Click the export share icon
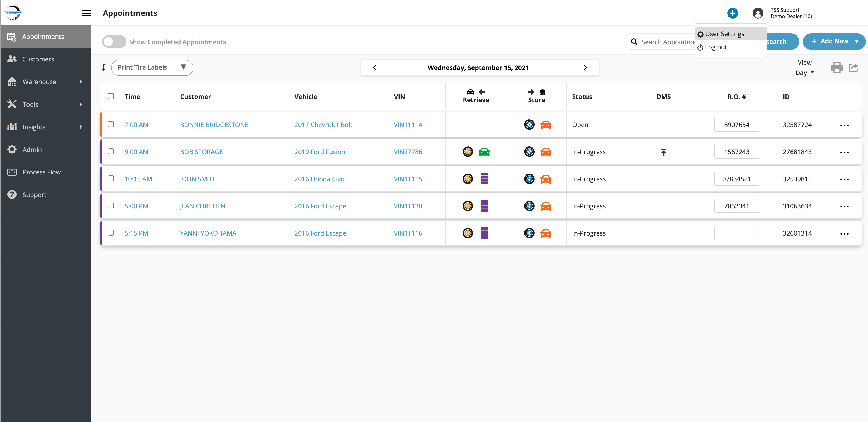Viewport: 868px width, 422px height. [853, 68]
